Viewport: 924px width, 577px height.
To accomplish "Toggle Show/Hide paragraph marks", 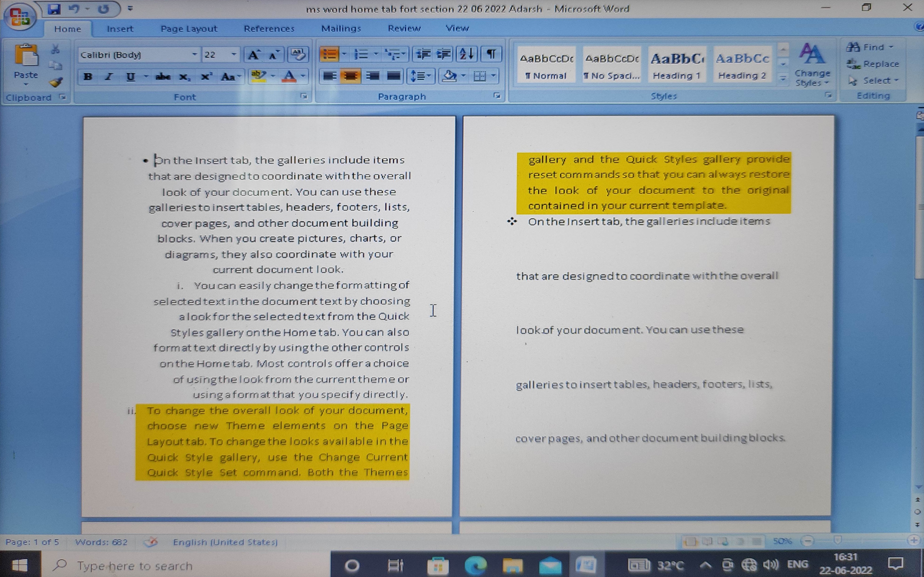I will [x=491, y=54].
